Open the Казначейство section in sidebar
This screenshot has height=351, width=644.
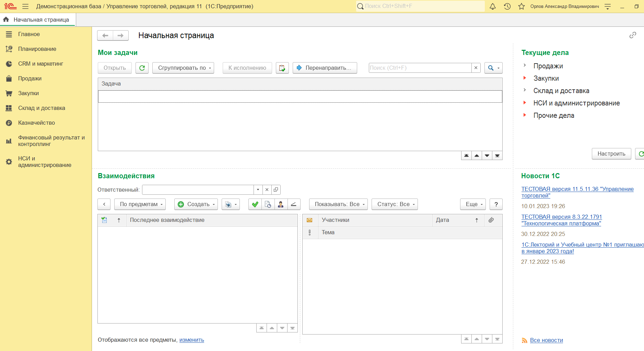tap(36, 123)
